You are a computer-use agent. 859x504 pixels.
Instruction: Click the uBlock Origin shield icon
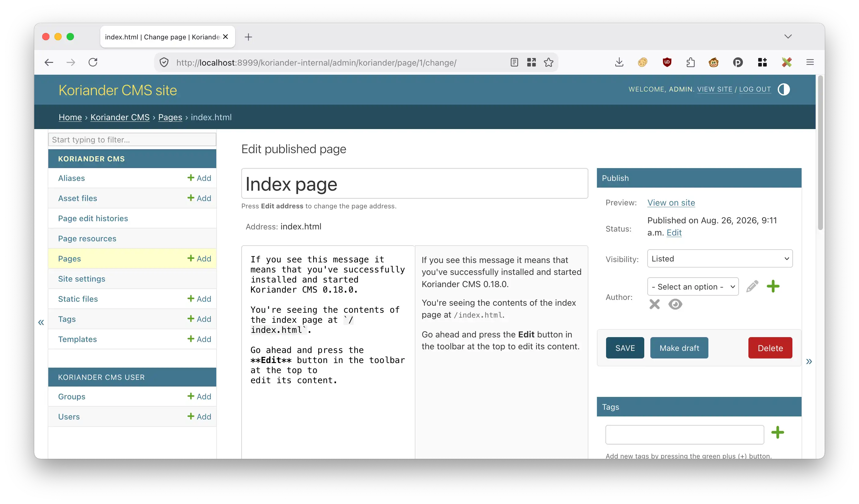pyautogui.click(x=667, y=62)
